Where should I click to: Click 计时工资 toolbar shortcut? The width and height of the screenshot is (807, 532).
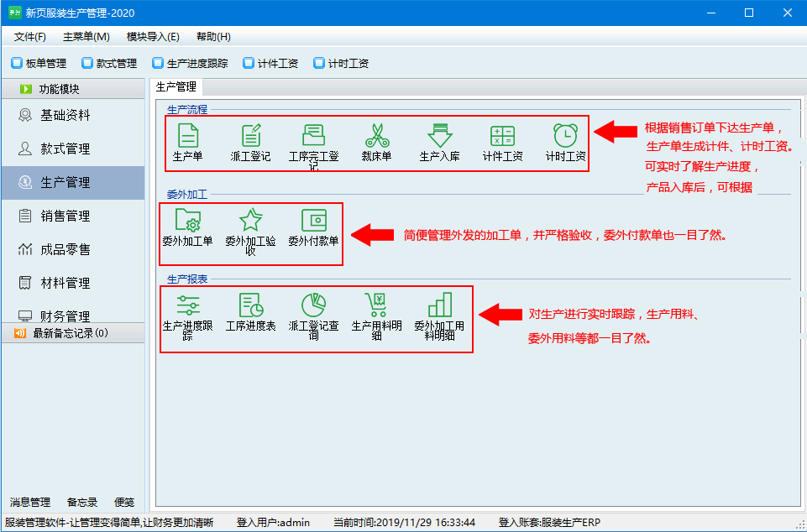click(x=340, y=63)
